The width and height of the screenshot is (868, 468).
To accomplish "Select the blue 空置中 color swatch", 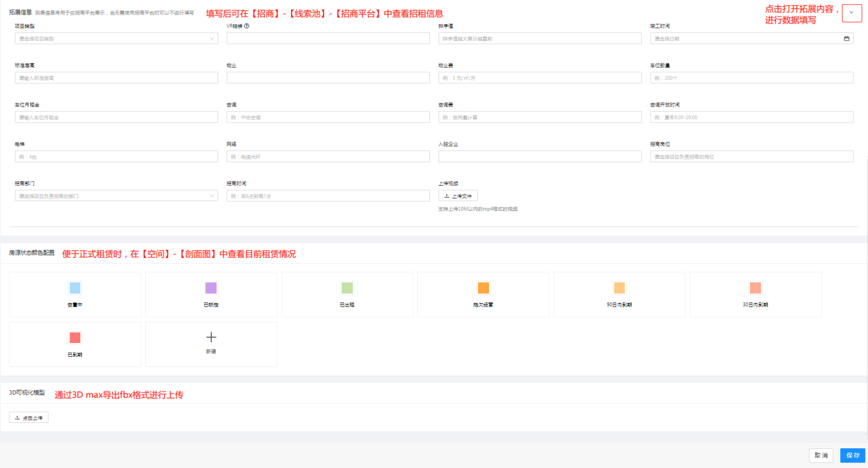I will [75, 288].
